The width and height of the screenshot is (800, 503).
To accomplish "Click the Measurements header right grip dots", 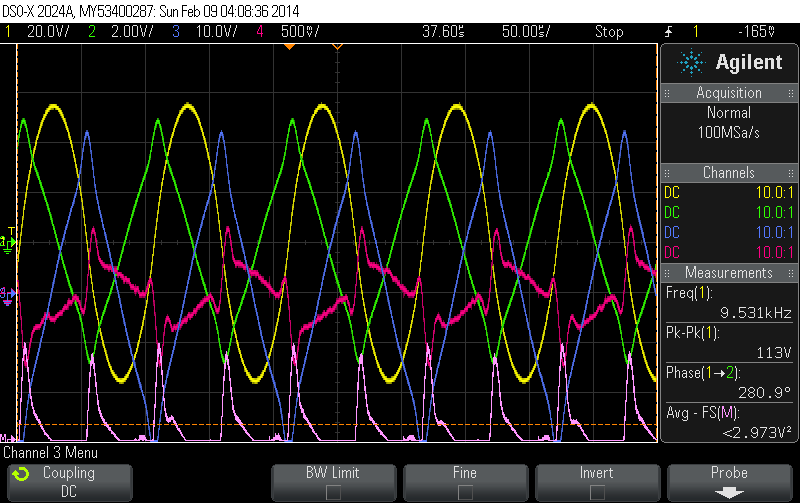I will coord(791,273).
